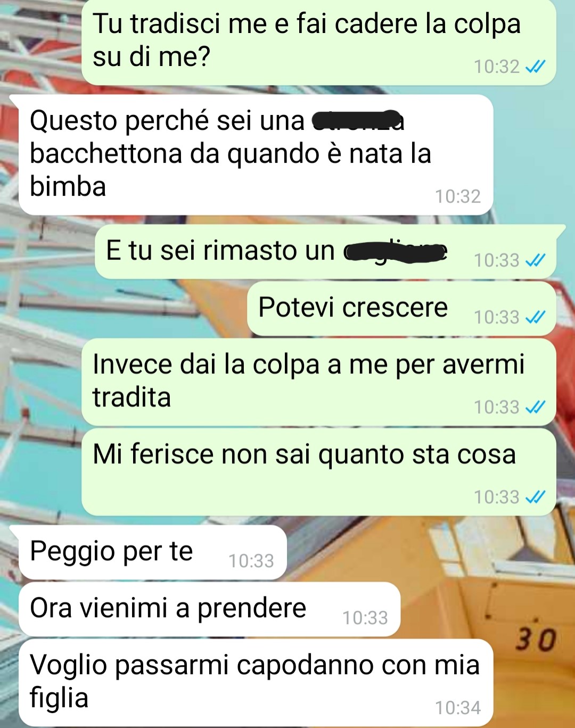The image size is (575, 728).
Task: Click blue ticks on the "Mi ferisce" bubble
Action: click(x=535, y=497)
